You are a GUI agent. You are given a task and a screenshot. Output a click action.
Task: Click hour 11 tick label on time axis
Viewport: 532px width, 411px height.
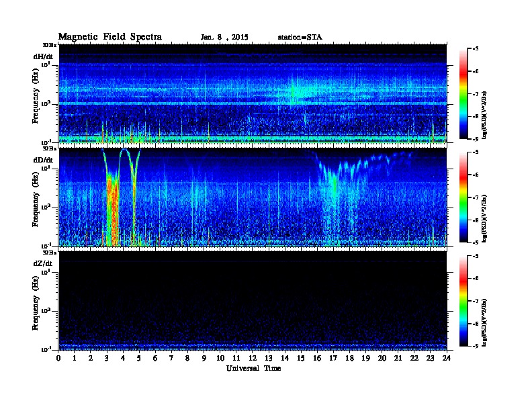pyautogui.click(x=236, y=358)
